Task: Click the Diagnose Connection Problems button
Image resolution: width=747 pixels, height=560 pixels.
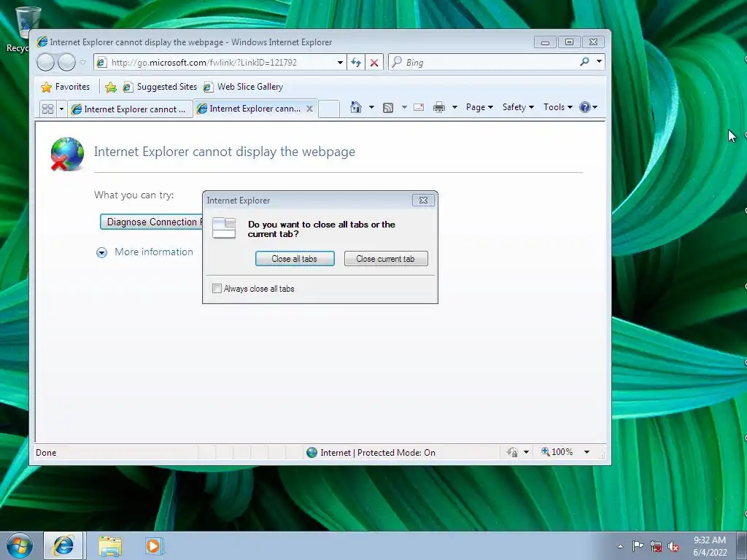Action: point(152,222)
